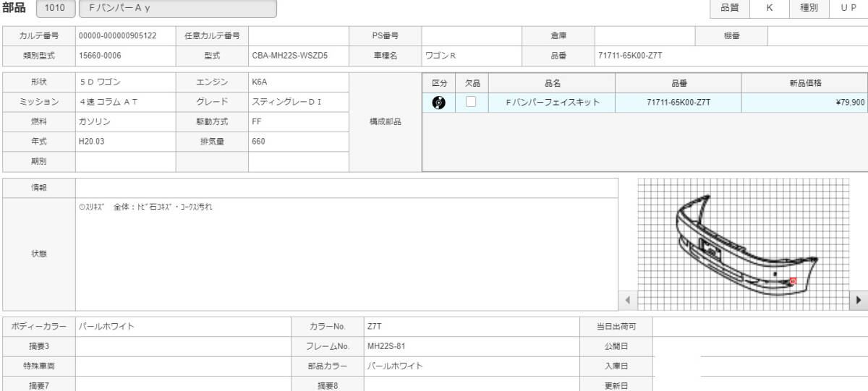The image size is (868, 391).
Task: Click the 品名 column header
Action: [x=553, y=83]
